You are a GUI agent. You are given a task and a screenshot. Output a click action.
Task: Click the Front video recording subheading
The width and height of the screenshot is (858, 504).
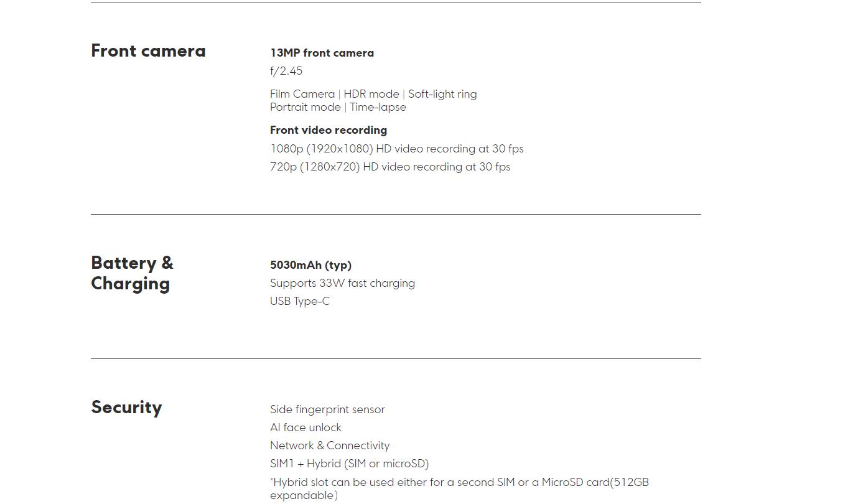(x=329, y=130)
